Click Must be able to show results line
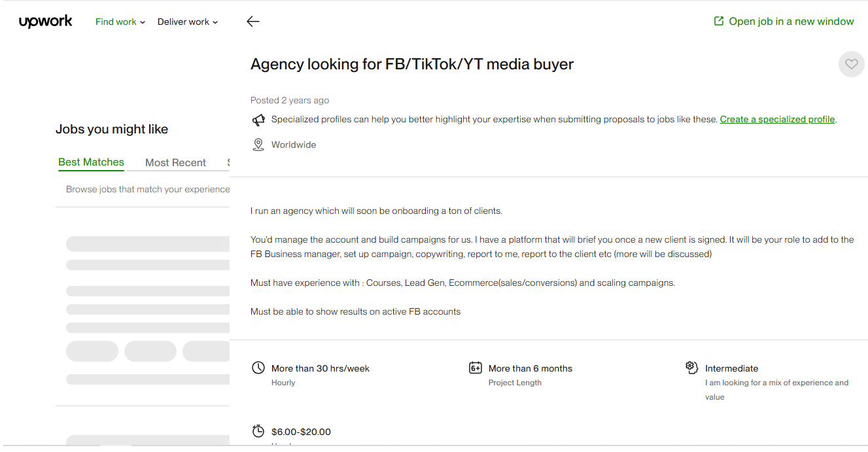 pyautogui.click(x=355, y=311)
